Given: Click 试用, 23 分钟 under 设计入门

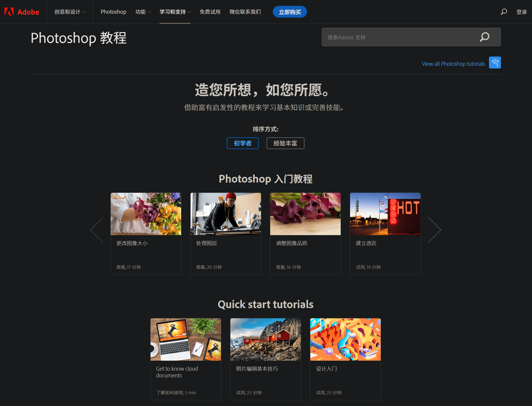Looking at the screenshot, I should point(329,393).
